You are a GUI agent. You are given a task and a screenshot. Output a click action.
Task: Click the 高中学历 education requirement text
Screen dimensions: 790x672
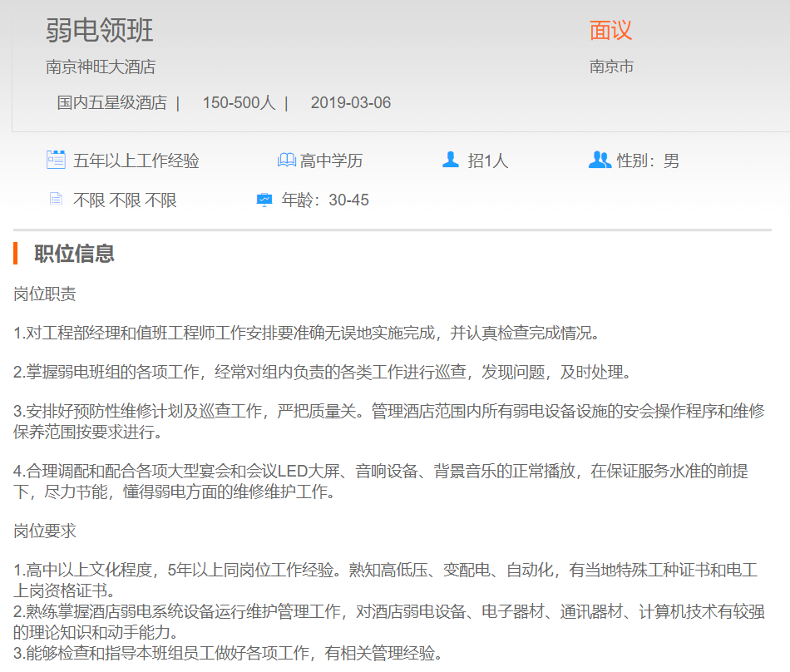pyautogui.click(x=332, y=161)
